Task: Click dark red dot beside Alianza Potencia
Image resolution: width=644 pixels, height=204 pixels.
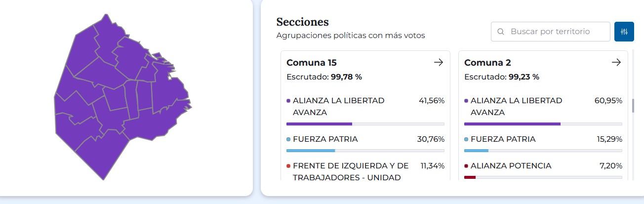Action: click(466, 166)
